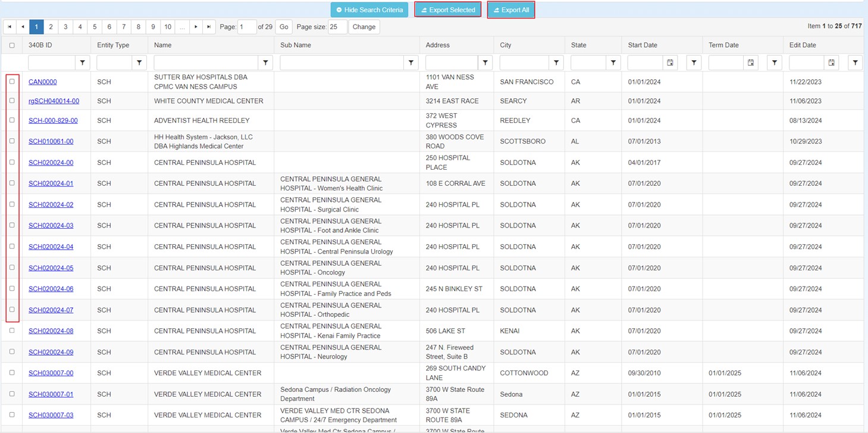Screen dimensions: 868x433
Task: Select the WHITE COUNTY MEDICAL CENTER name cell
Action: click(x=211, y=101)
